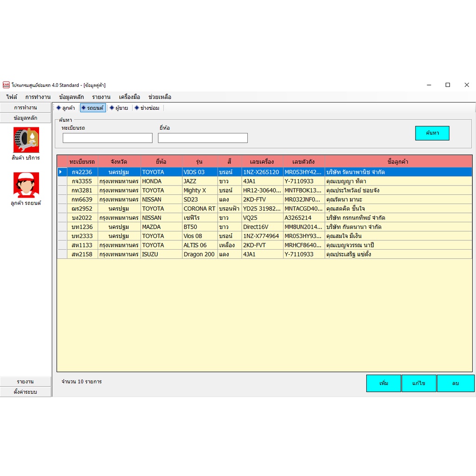Click the row selector arrow for กจ2236
The image size is (476, 476).
[62, 172]
